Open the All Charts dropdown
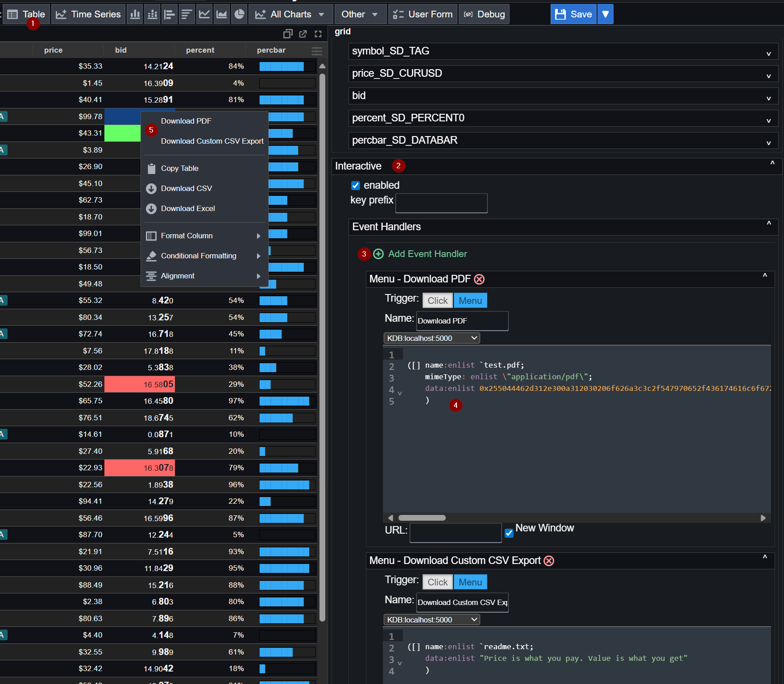The image size is (784, 684). pyautogui.click(x=290, y=14)
